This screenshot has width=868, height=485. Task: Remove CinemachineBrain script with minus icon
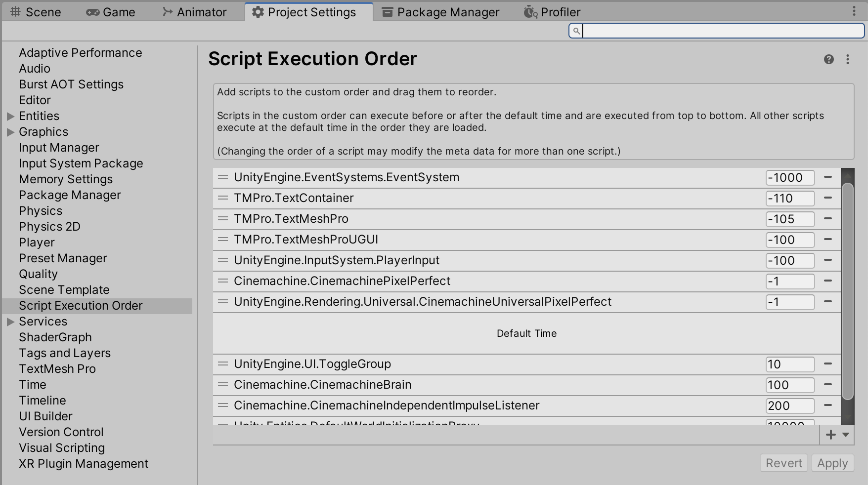point(828,384)
